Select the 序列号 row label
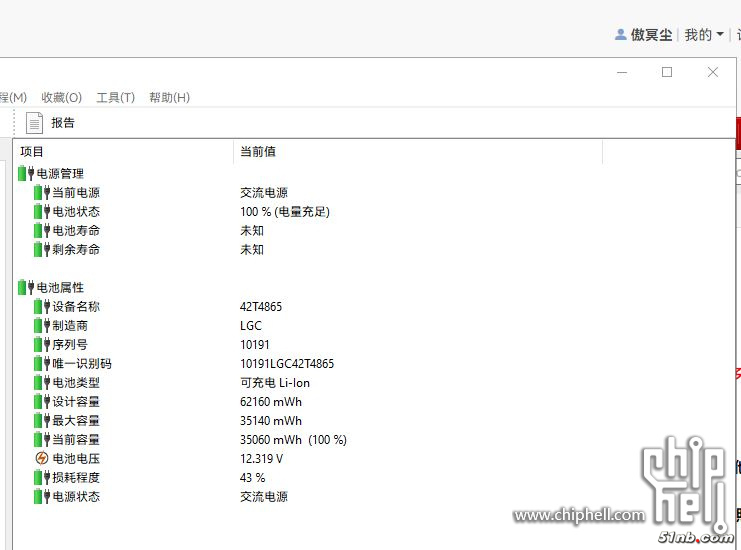This screenshot has width=741, height=550. coord(70,344)
